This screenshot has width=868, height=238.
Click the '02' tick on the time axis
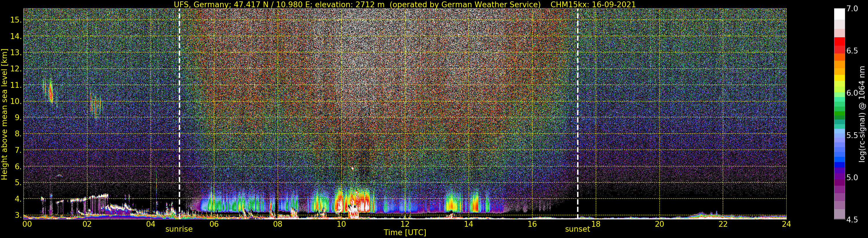pos(87,224)
